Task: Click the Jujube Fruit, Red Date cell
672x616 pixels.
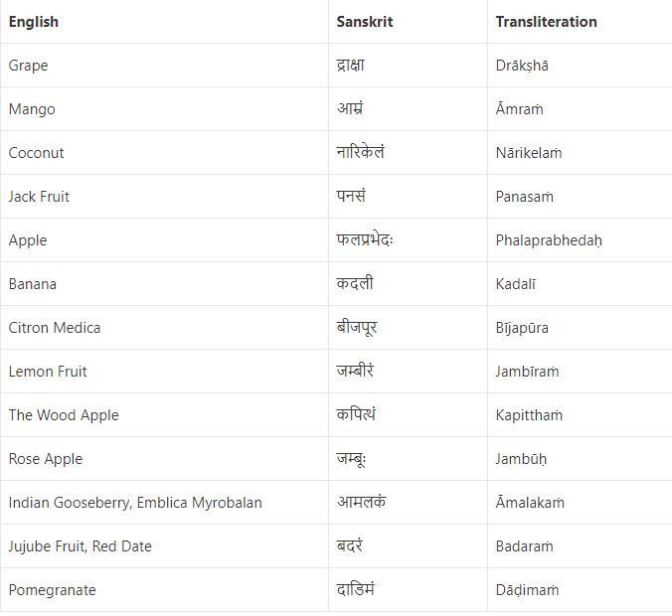Action: [x=81, y=546]
